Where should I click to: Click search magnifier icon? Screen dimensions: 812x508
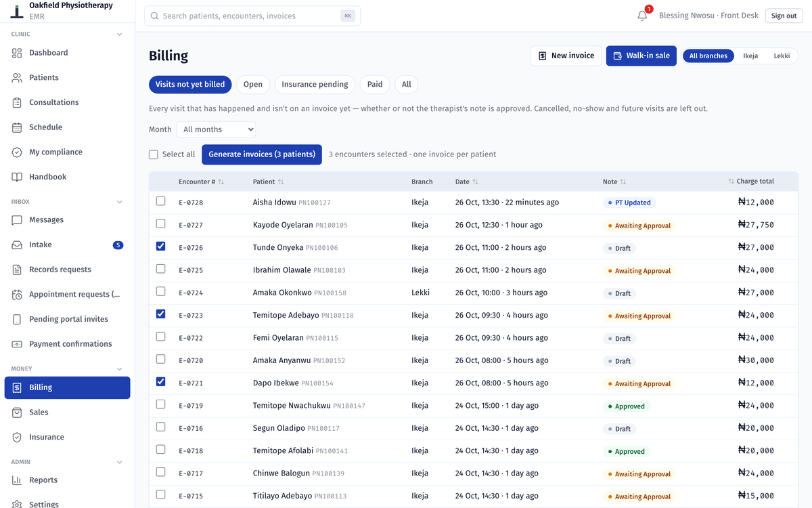pos(155,16)
